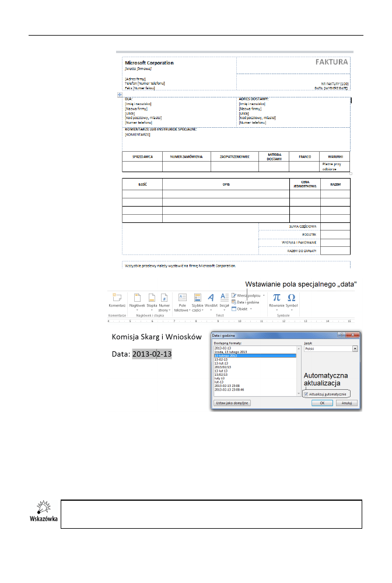Open the Symbol omega tool
Screen dimensions: 392x583
(292, 298)
